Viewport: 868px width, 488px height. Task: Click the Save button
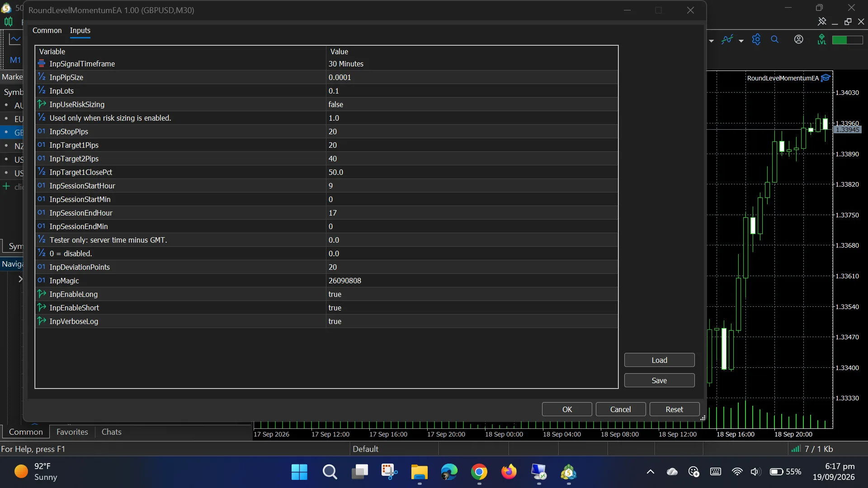click(659, 380)
